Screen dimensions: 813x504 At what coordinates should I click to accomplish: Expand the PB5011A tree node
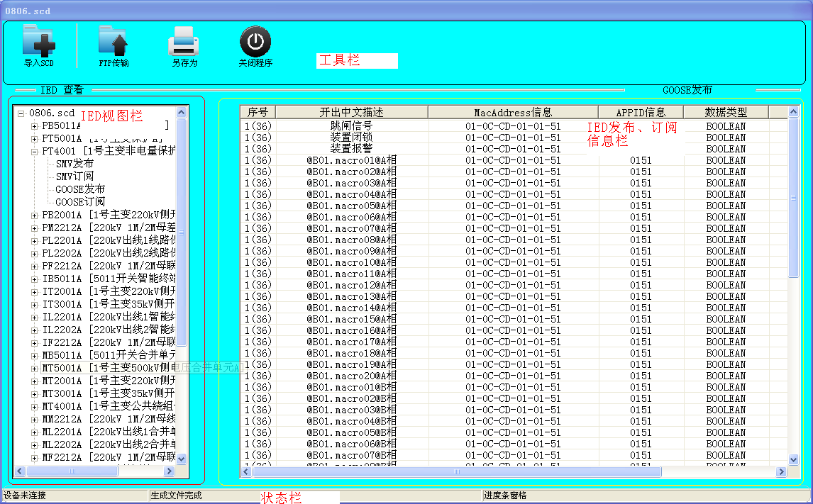pyautogui.click(x=34, y=126)
